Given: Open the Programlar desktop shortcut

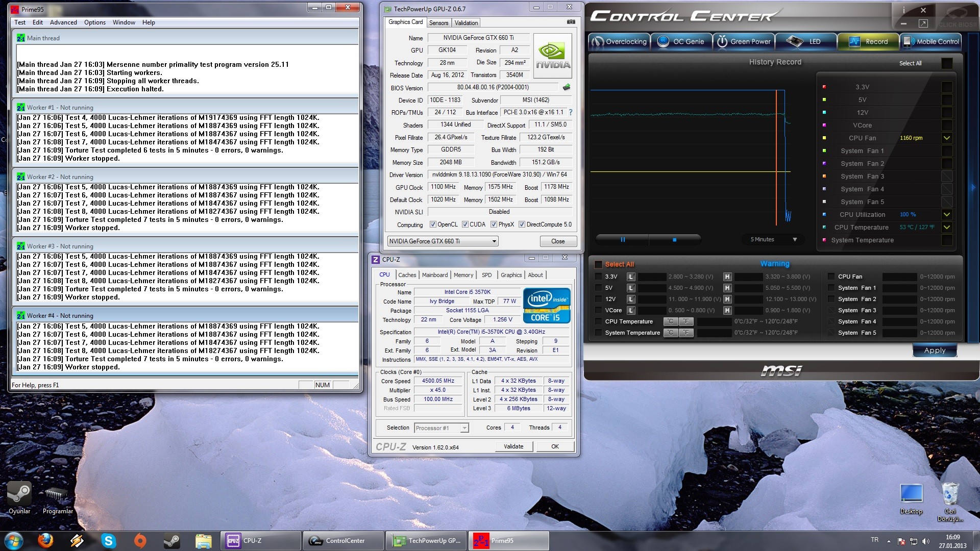Looking at the screenshot, I should (x=57, y=498).
